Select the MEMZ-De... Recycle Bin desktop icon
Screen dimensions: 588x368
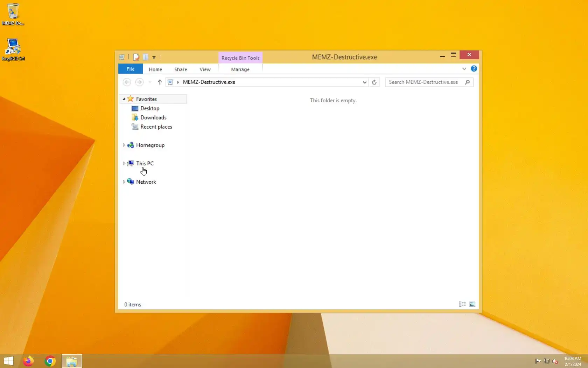[x=13, y=14]
